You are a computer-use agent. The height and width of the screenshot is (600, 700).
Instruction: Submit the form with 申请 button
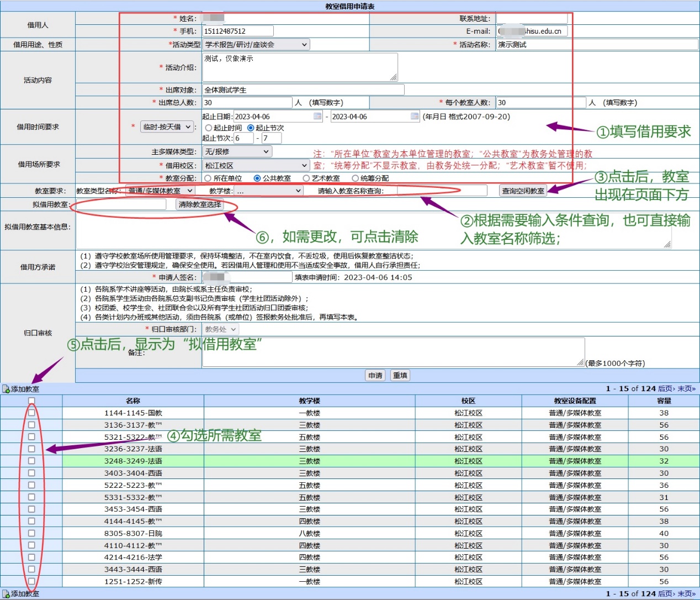[x=375, y=376]
